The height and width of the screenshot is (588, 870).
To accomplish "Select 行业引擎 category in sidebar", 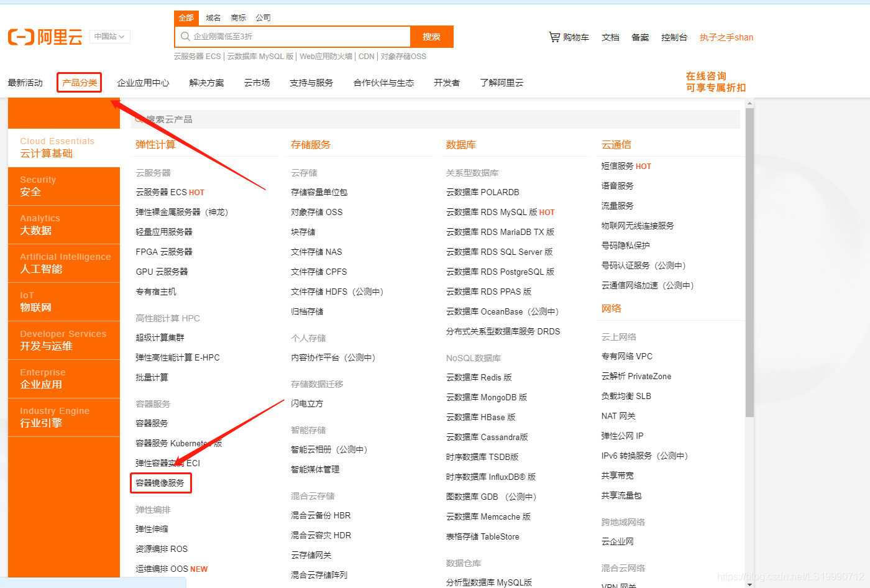I will pyautogui.click(x=64, y=417).
